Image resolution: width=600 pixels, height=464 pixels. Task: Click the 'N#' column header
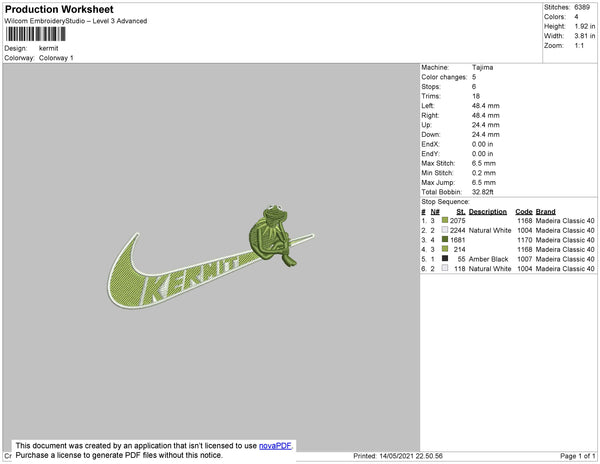click(435, 212)
